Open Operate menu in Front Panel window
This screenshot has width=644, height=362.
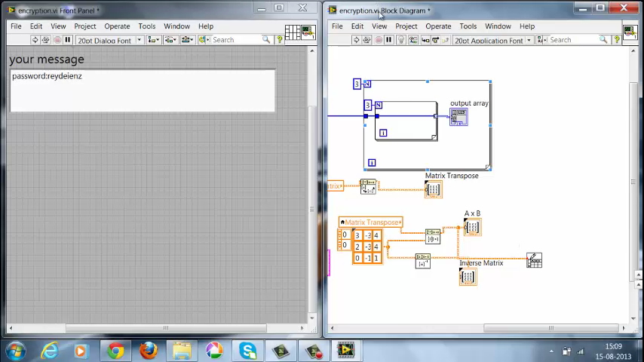click(117, 26)
